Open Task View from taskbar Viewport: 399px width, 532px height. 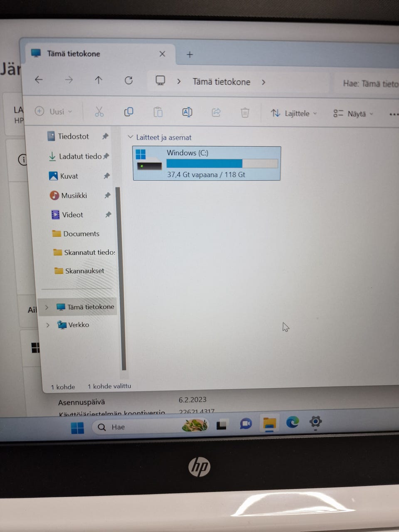coord(222,425)
